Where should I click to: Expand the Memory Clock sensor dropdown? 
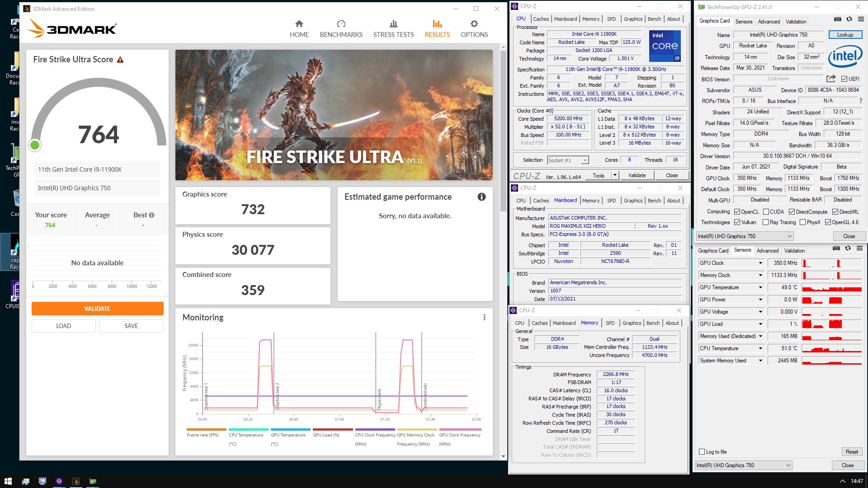pos(760,275)
